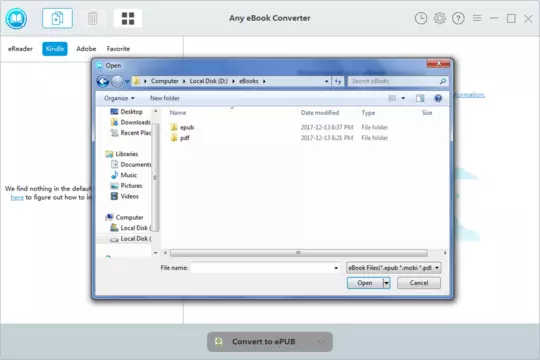Click the Back arrow in Open dialog
540x360 pixels.
tap(103, 81)
